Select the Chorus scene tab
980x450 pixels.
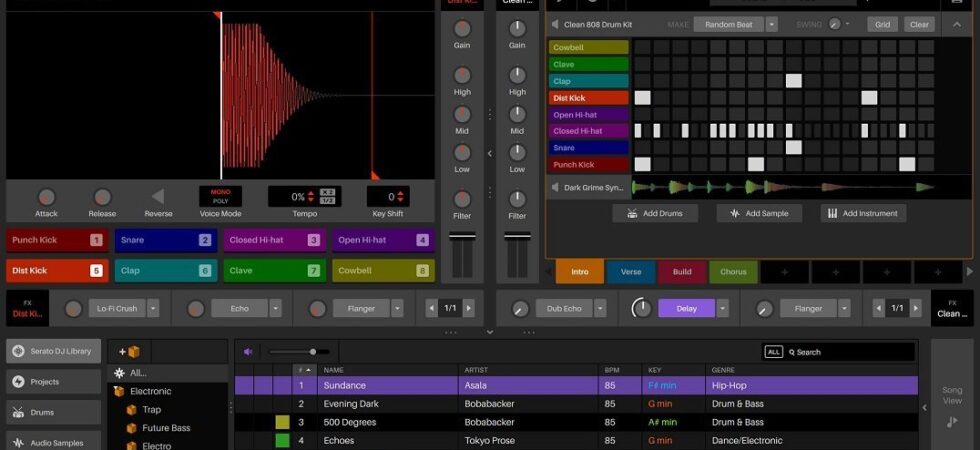(733, 272)
